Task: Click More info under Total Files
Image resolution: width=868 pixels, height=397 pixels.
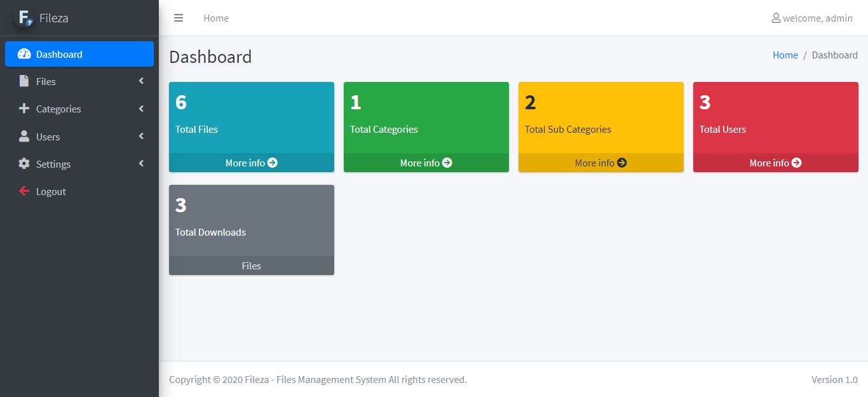Action: click(251, 163)
